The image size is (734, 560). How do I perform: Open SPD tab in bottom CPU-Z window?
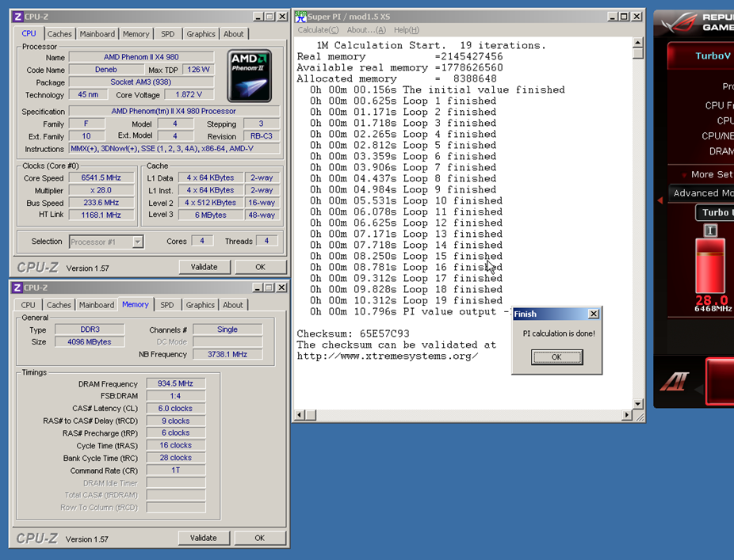pyautogui.click(x=166, y=305)
